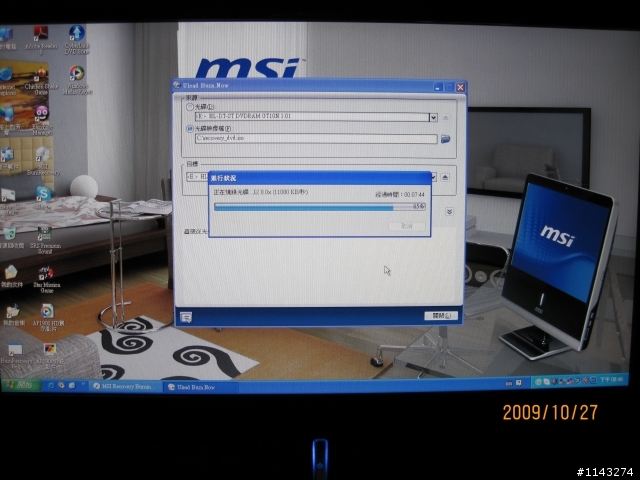The image size is (640, 480).
Task: Open the log icon in Burn.Now footer
Action: click(x=186, y=317)
